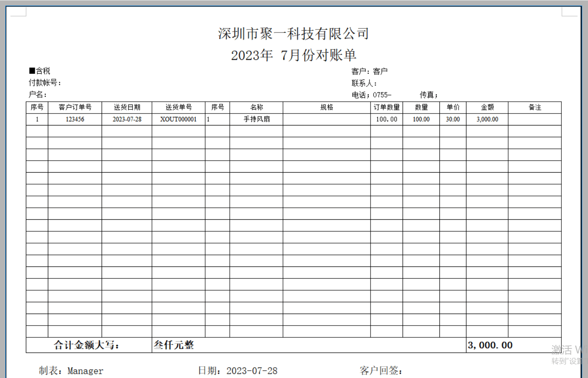Select the bold total 3,000.00 in footer row
The height and width of the screenshot is (378, 588).
click(x=490, y=345)
